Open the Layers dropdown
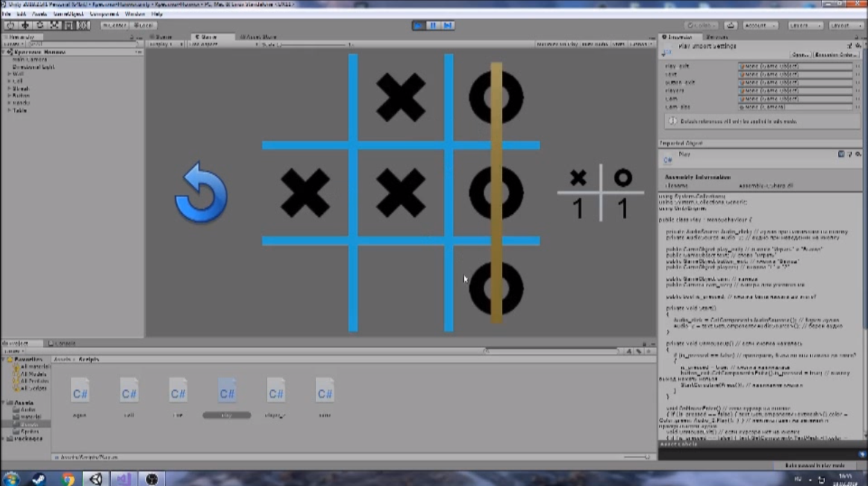Screen dimensions: 868x486 (805, 25)
